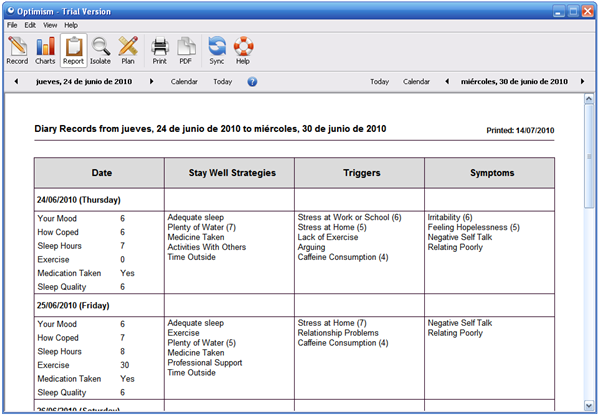599x415 pixels.
Task: Open the Isolate magnifier tool
Action: [100, 50]
